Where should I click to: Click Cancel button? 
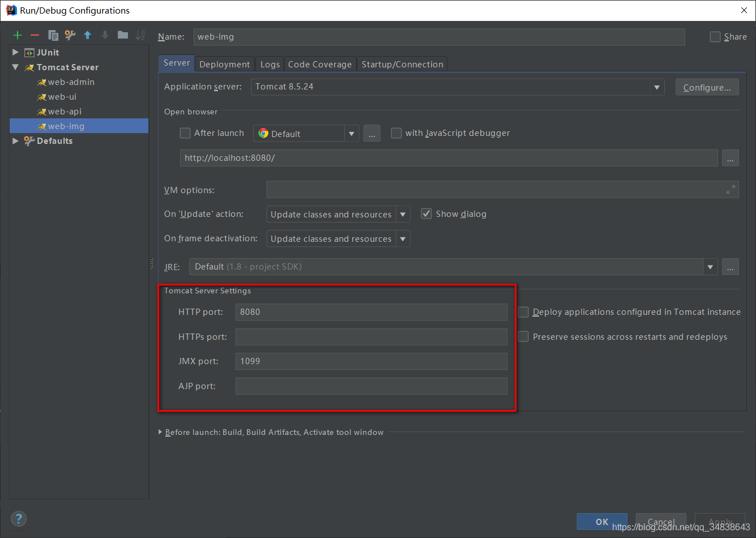[x=661, y=522]
